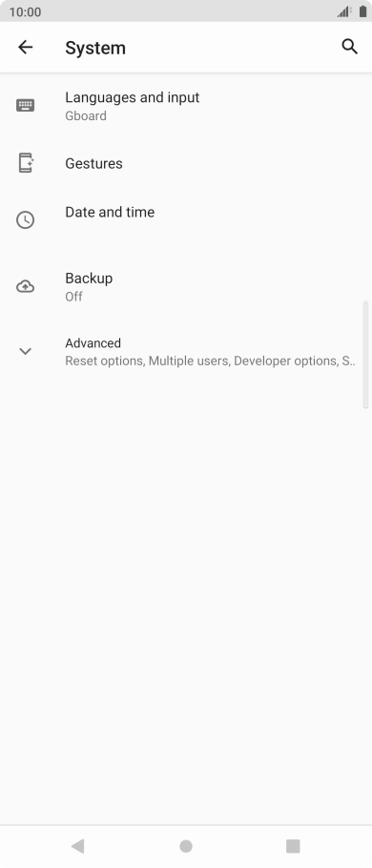Tap the Android home circle button

click(186, 846)
